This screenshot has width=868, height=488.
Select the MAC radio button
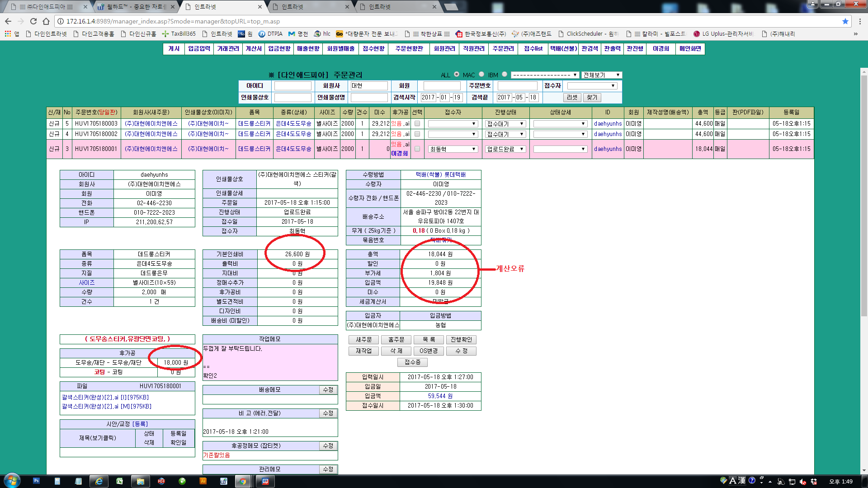(481, 75)
